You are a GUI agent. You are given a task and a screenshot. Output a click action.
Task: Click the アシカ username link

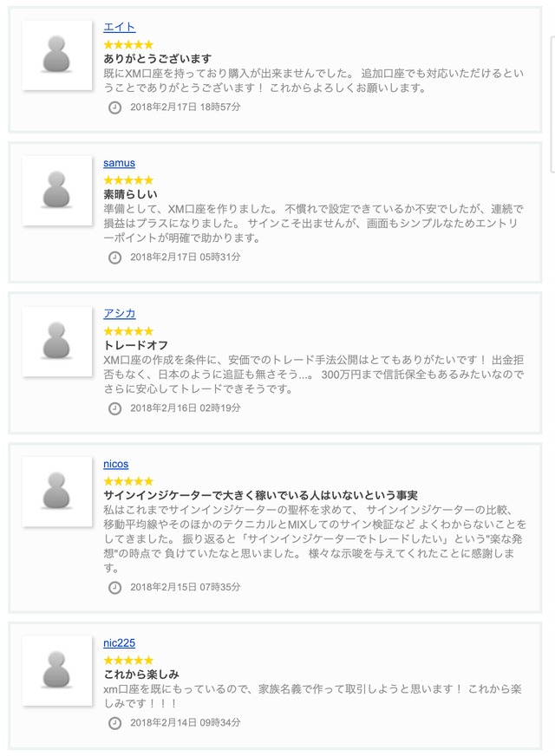pyautogui.click(x=119, y=314)
